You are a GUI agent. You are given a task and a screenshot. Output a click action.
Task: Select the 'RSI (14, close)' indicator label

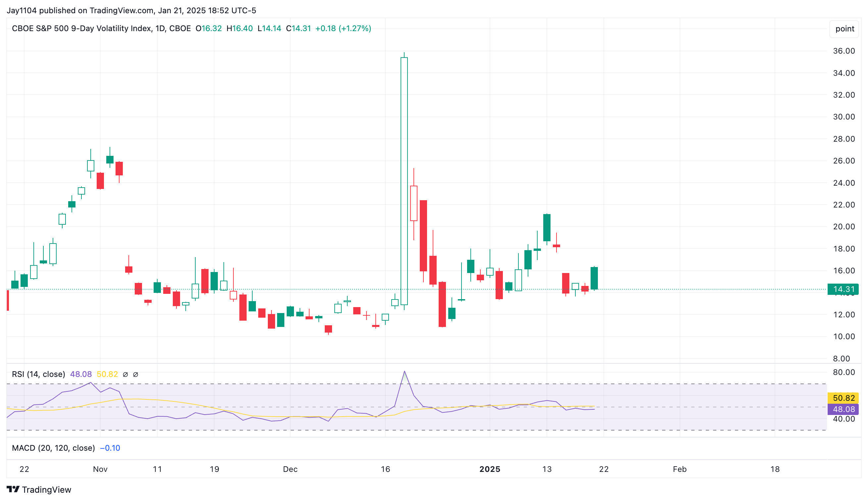[x=38, y=374]
